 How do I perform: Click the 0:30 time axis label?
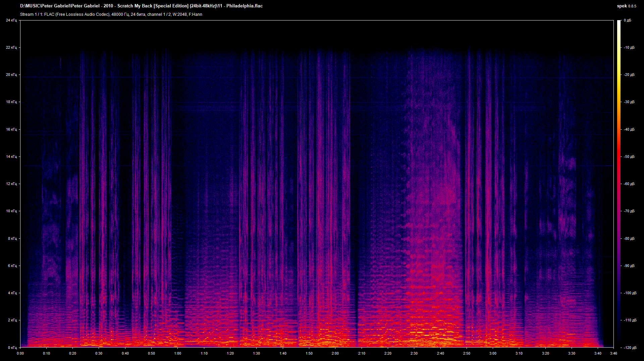pos(99,353)
